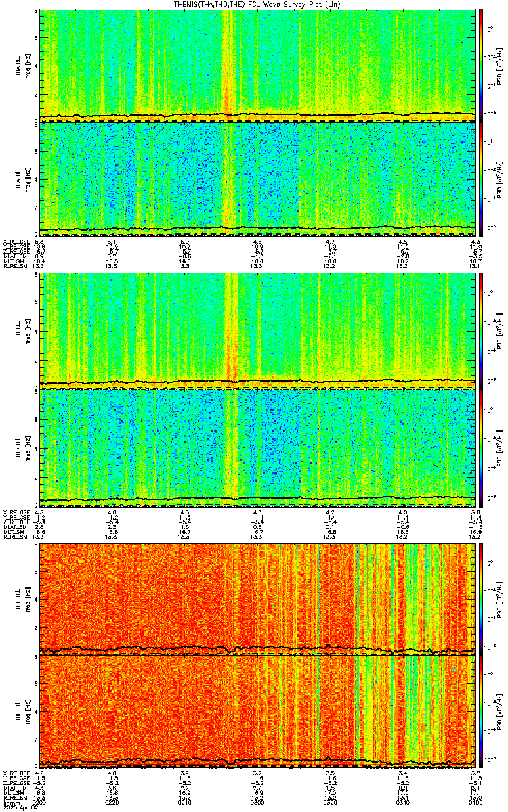
Task: Click THE B⊥ PSD [nT²/Hz] color bar label
Action: click(x=498, y=599)
